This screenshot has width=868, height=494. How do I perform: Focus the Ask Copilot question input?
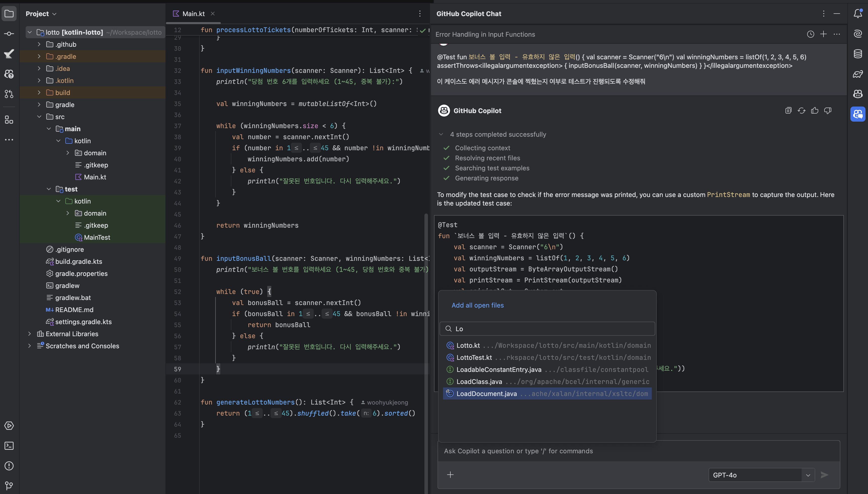click(638, 451)
